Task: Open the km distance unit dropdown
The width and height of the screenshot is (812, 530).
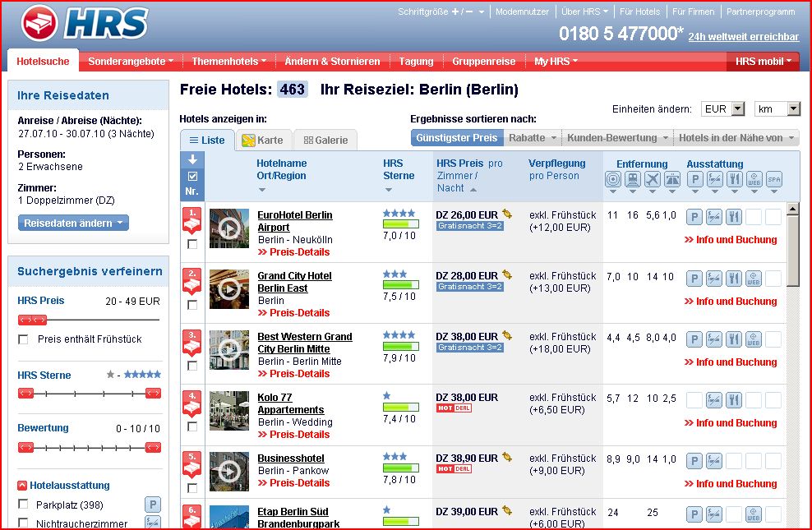Action: 777,108
